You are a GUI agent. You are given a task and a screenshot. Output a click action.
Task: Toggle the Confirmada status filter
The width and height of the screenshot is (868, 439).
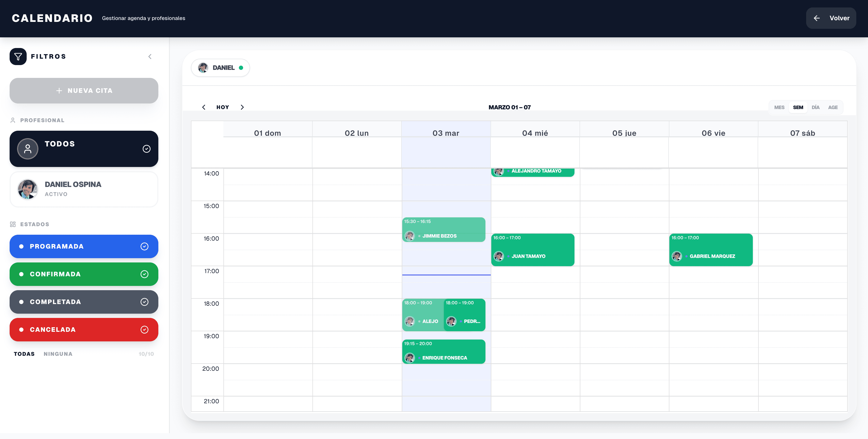coord(84,274)
